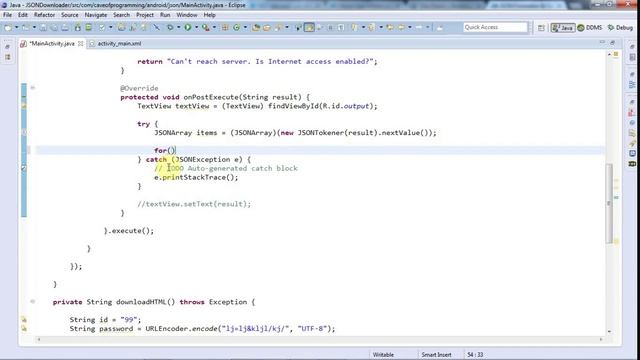This screenshot has width=640, height=360.
Task: Click the Last Edit Location icon
Action: click(x=390, y=27)
